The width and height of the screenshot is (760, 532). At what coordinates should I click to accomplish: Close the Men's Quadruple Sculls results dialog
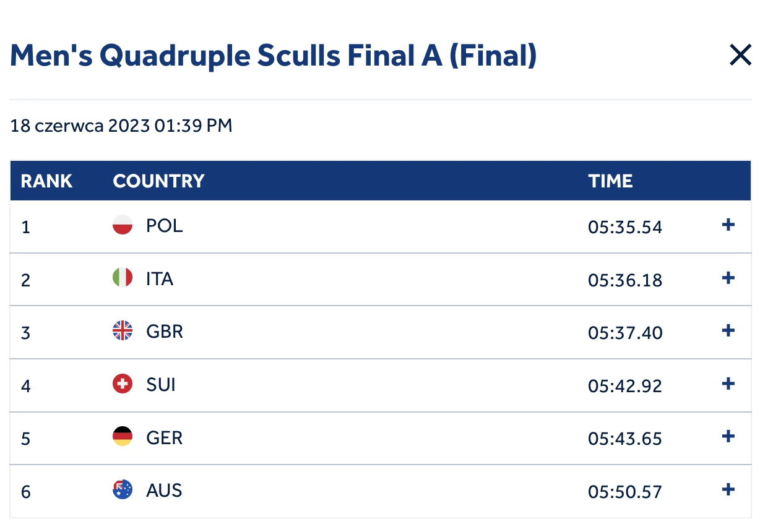click(x=740, y=56)
